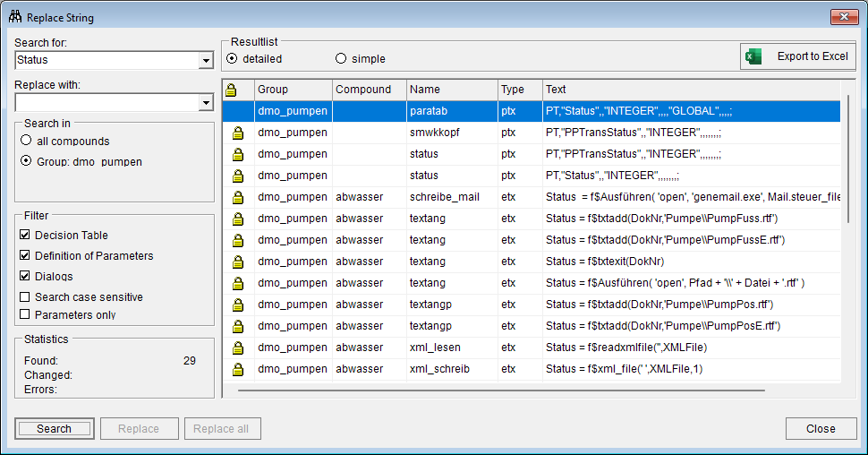Screen dimensions: 868x455
Task: Open the 'Search for' dropdown list
Action: (206, 60)
